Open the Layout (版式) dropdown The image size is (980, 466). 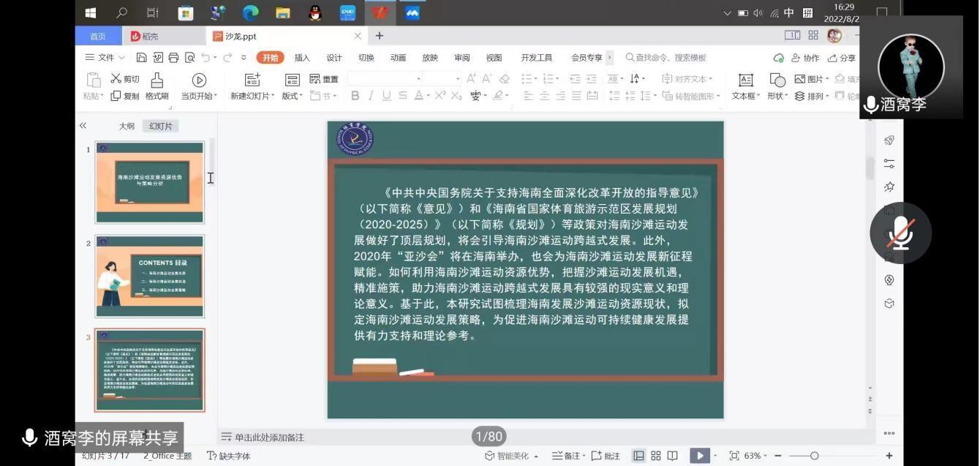pyautogui.click(x=292, y=96)
